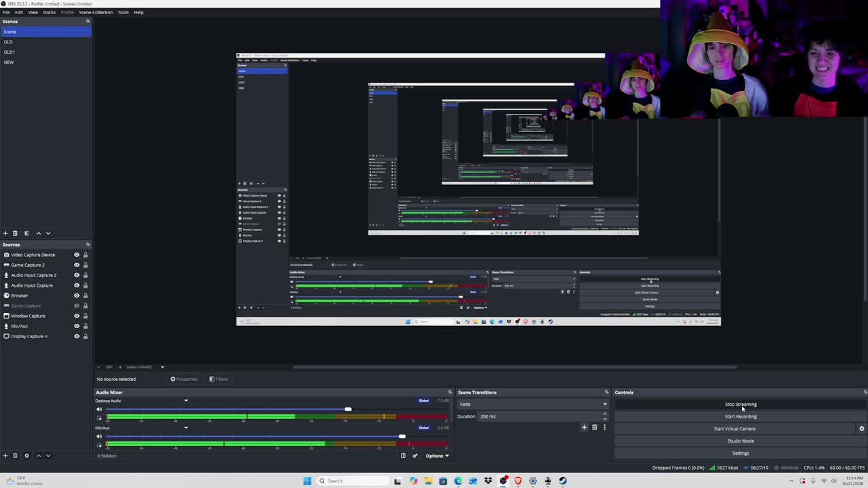
Task: Click the preview horizontal scrollbar
Action: [x=515, y=367]
